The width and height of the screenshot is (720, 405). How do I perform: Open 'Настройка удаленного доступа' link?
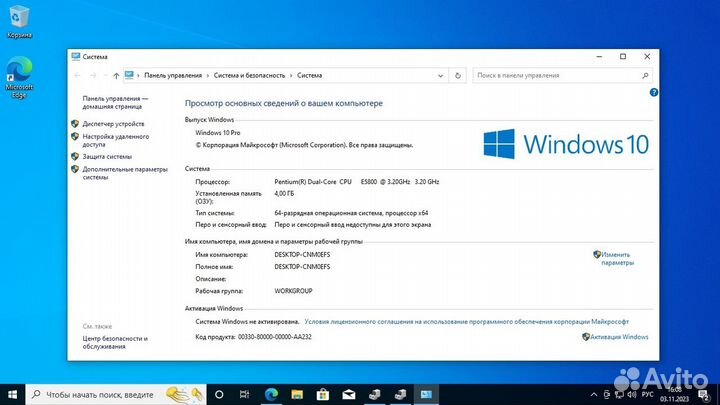pos(116,141)
